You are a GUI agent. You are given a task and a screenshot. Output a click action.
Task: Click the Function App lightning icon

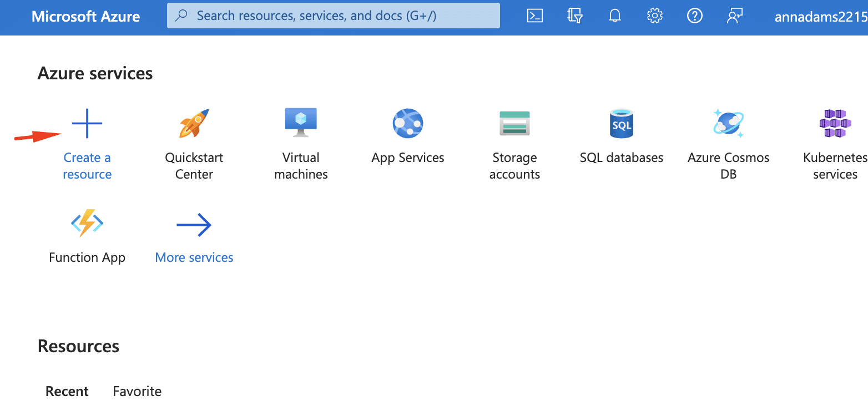(x=87, y=223)
